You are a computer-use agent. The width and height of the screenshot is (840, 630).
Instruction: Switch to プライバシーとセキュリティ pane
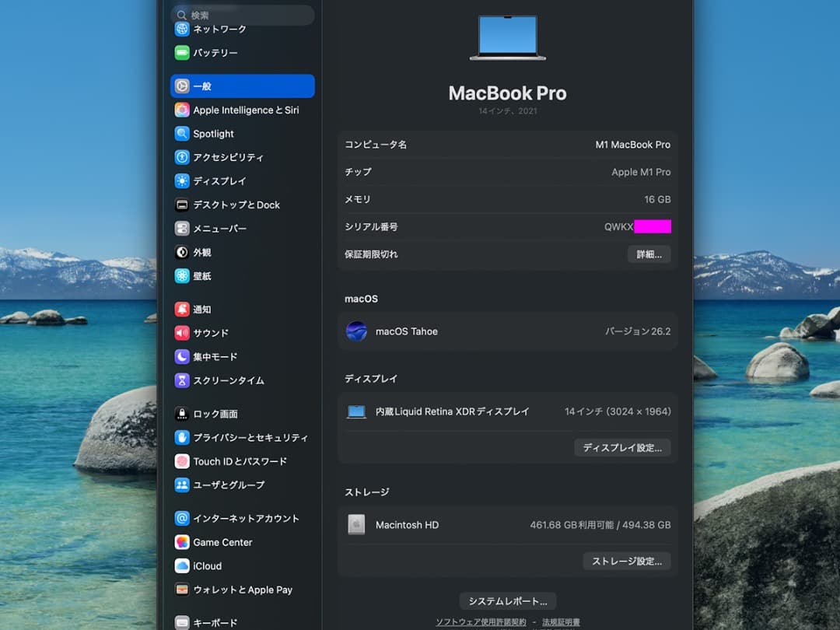click(182, 437)
